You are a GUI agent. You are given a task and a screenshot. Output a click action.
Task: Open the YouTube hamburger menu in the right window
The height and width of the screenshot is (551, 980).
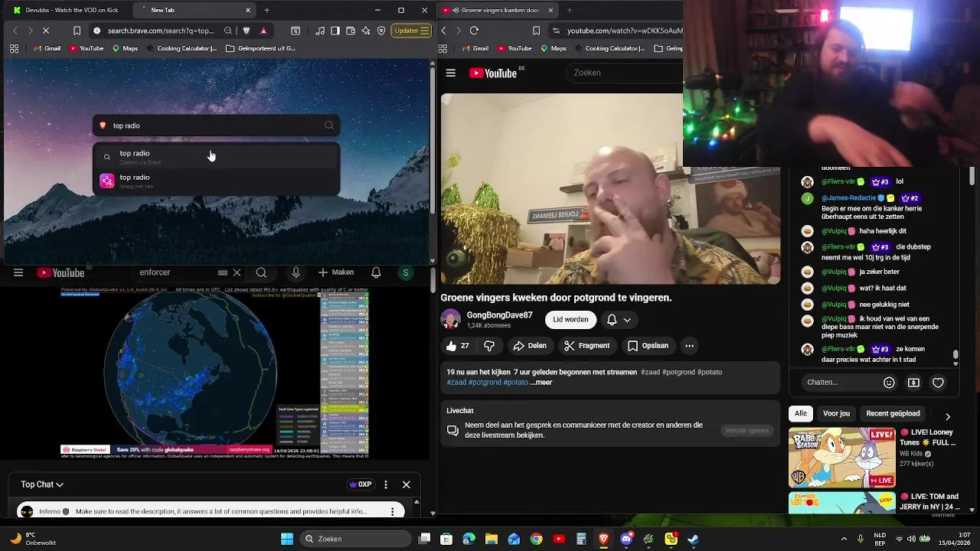coord(451,73)
